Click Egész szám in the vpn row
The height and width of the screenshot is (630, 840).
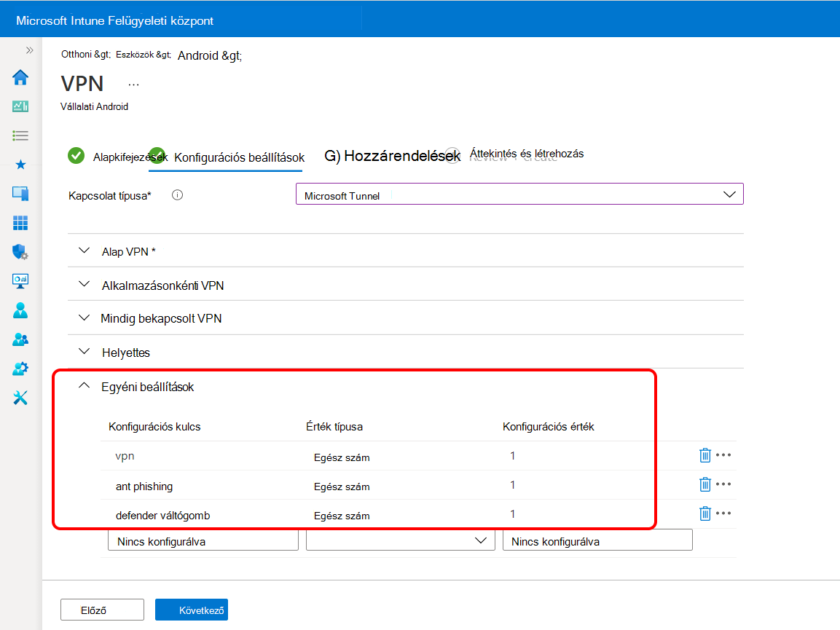(342, 457)
